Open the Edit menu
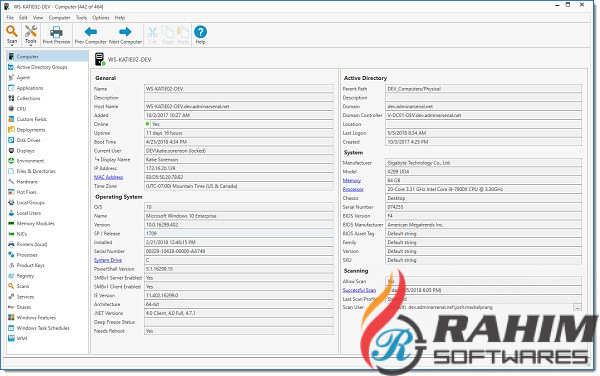This screenshot has width=600, height=376. 23,18
